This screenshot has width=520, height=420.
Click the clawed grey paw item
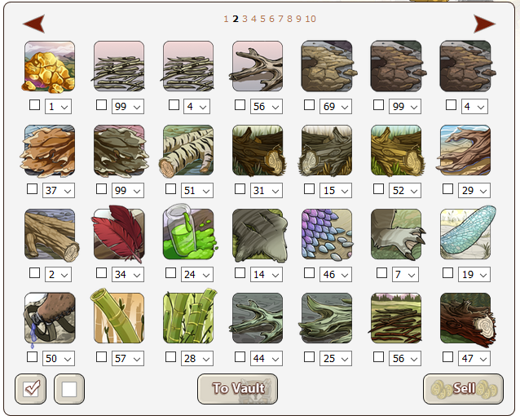[397, 234]
